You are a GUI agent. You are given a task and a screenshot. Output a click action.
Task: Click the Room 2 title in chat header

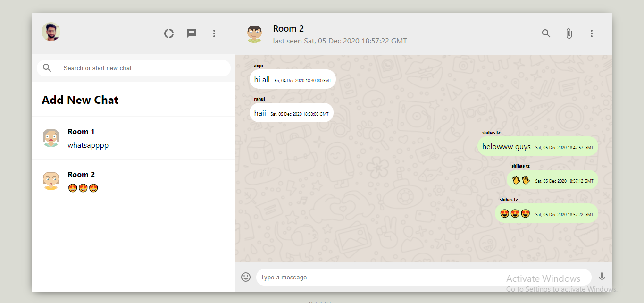tap(288, 29)
